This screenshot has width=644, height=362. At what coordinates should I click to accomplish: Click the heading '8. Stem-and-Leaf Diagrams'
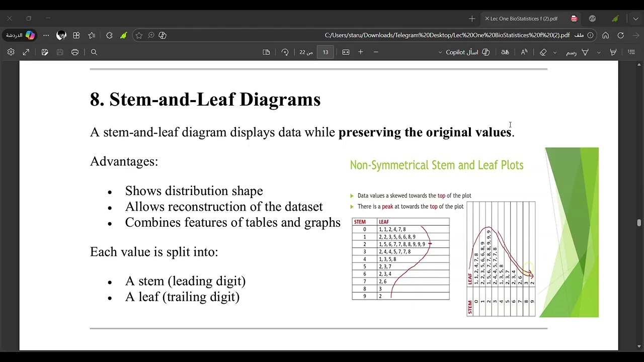tap(205, 100)
